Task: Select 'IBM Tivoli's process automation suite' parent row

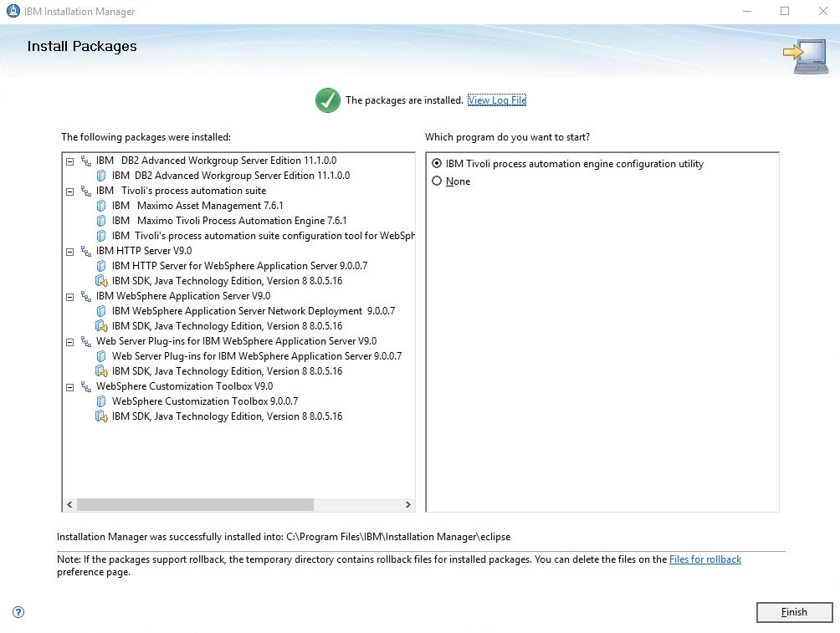Action: (x=181, y=191)
